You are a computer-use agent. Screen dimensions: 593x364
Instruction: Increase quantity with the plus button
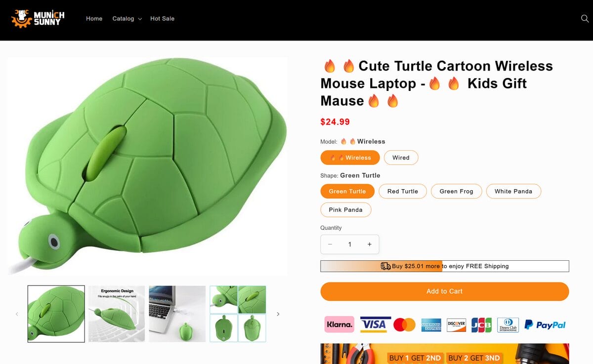click(x=369, y=244)
